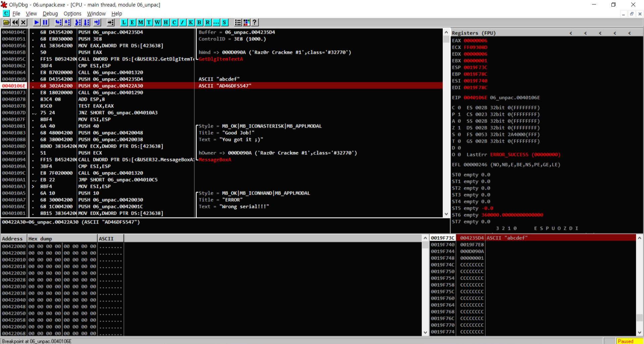Open the Log window (L) button
This screenshot has height=344, width=644.
[124, 22]
